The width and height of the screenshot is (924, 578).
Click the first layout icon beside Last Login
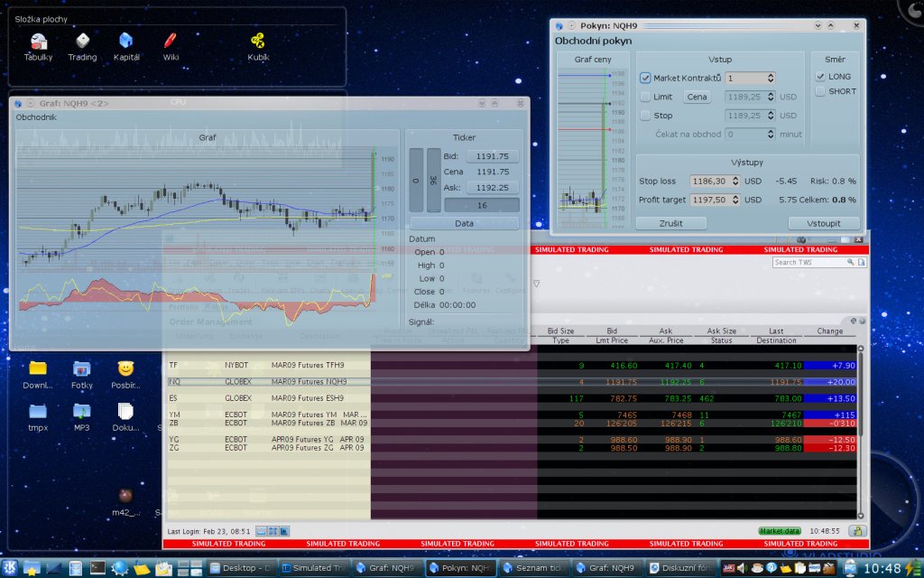[261, 531]
